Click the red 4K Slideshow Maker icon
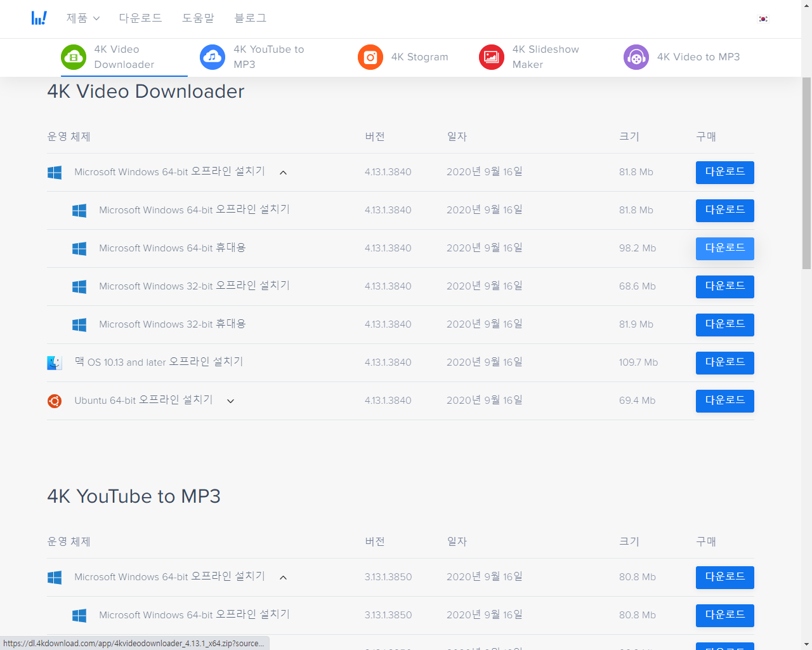Screen dimensions: 812x650 (x=492, y=57)
